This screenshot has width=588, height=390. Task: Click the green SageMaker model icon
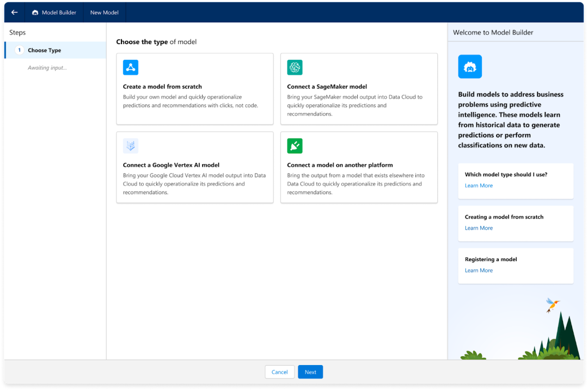pyautogui.click(x=295, y=67)
